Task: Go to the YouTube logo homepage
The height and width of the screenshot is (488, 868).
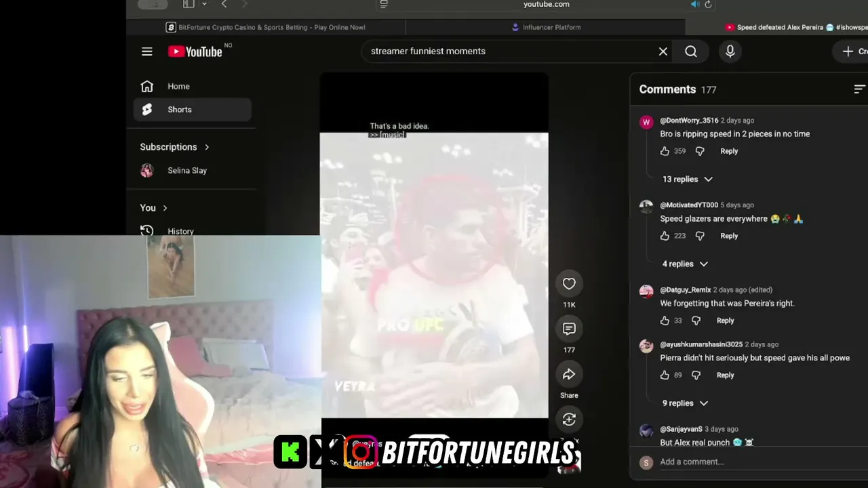Action: (x=195, y=52)
